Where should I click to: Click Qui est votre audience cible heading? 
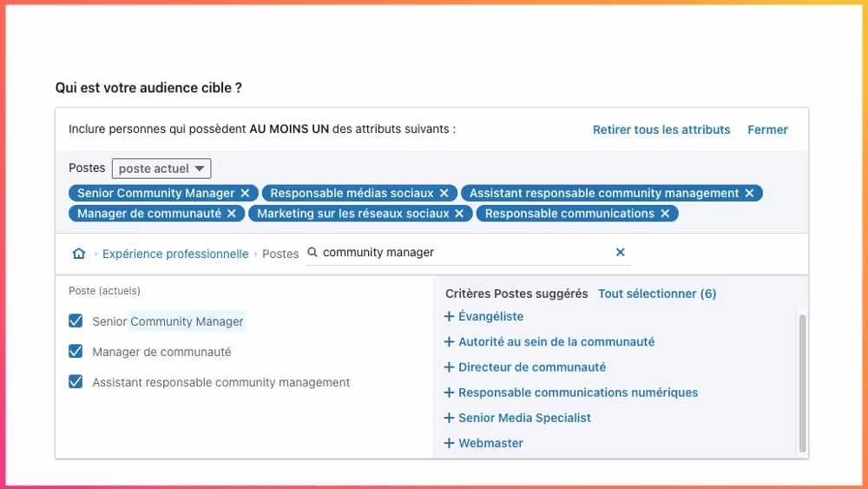[148, 88]
